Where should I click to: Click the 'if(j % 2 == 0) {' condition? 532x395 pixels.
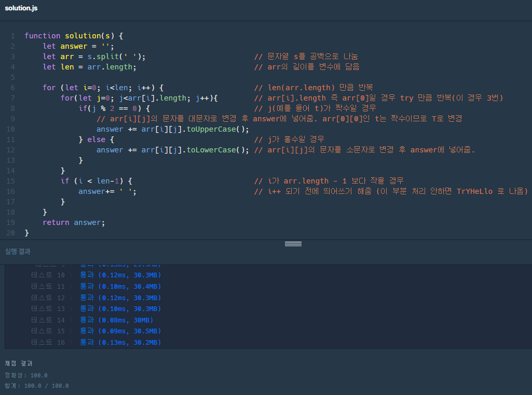[x=114, y=109]
